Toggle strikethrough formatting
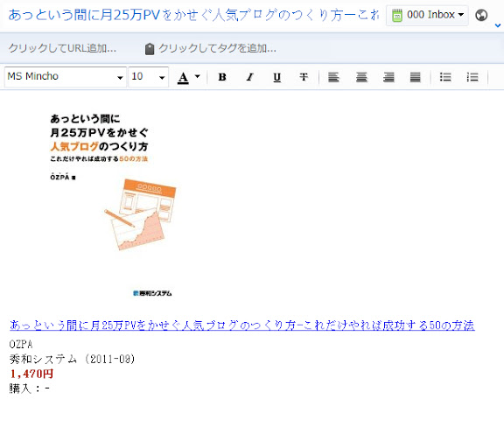The image size is (504, 441). coord(304,77)
